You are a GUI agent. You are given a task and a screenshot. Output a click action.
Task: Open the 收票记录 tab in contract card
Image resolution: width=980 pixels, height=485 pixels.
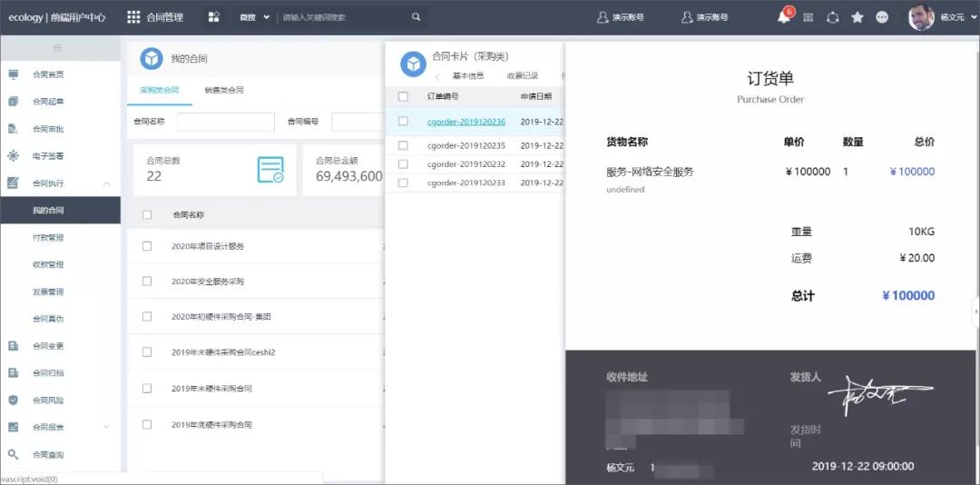[523, 75]
